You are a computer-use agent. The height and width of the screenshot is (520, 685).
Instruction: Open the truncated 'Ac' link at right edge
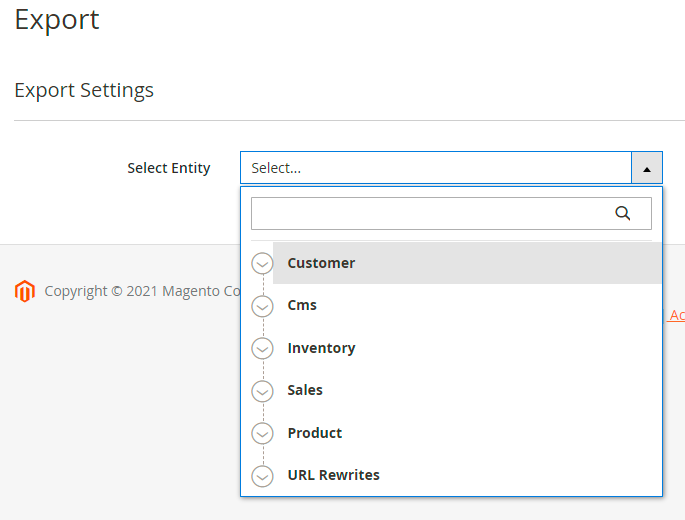677,315
